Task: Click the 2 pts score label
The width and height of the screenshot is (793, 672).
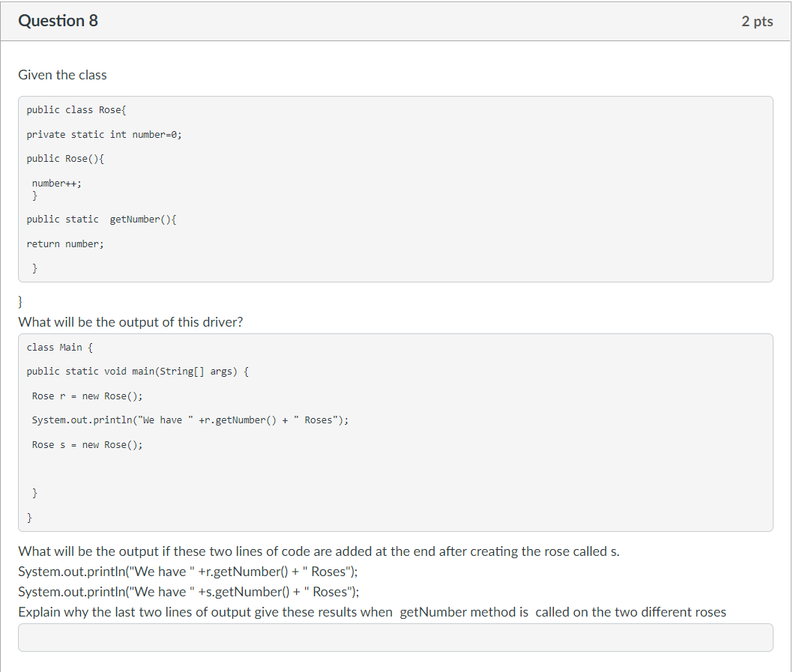Action: coord(757,21)
